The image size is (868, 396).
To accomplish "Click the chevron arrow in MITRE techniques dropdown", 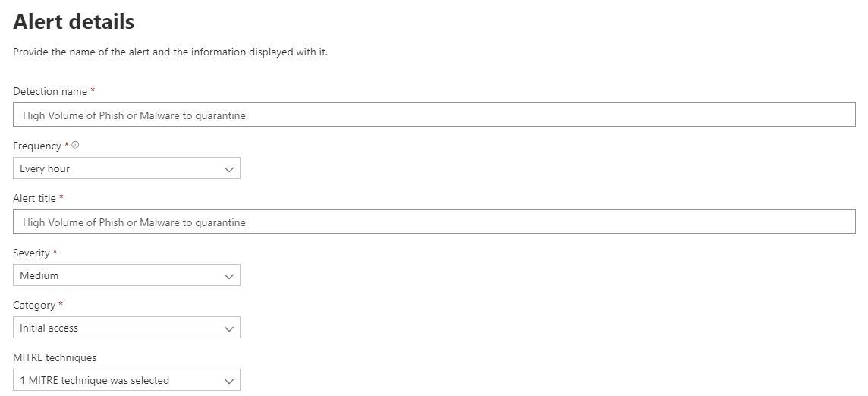I will point(228,381).
